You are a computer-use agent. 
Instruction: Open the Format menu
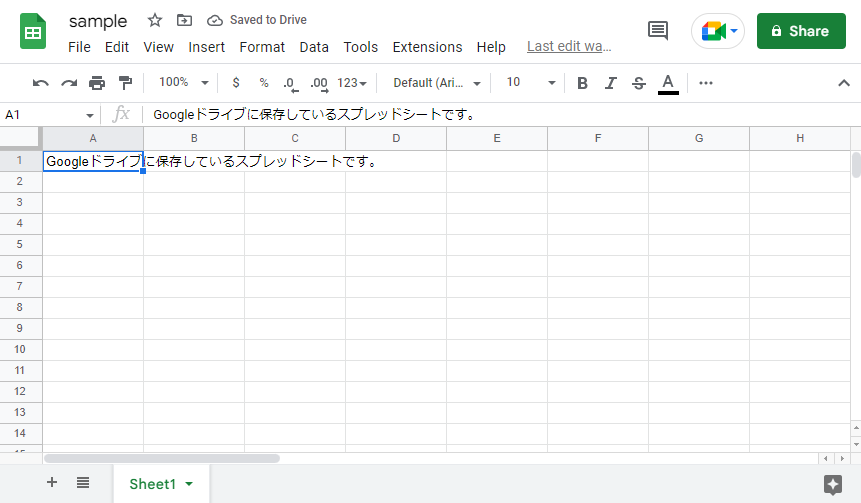pyautogui.click(x=262, y=47)
